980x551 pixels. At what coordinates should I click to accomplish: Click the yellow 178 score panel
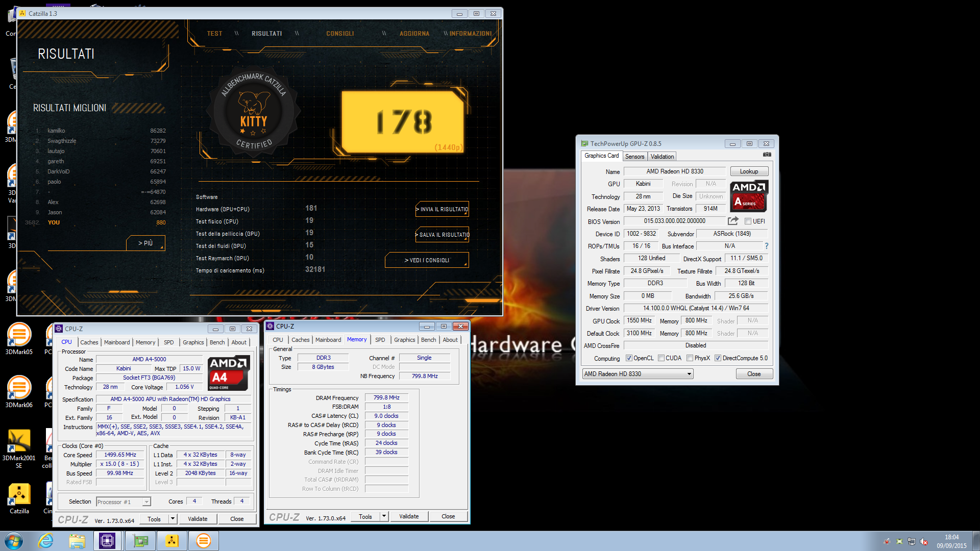[403, 122]
